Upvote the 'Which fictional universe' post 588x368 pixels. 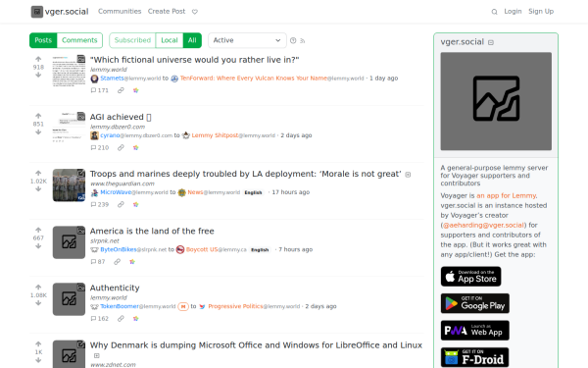pyautogui.click(x=38, y=59)
